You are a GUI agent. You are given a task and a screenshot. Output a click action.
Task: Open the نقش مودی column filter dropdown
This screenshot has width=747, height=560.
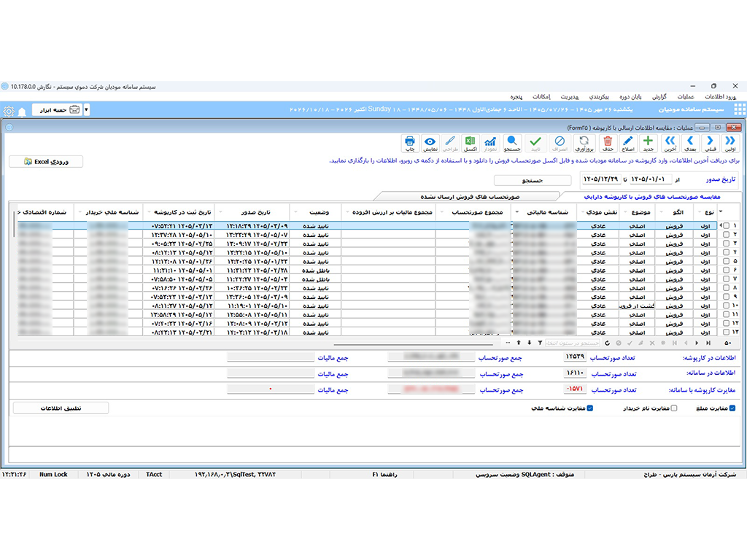583,212
